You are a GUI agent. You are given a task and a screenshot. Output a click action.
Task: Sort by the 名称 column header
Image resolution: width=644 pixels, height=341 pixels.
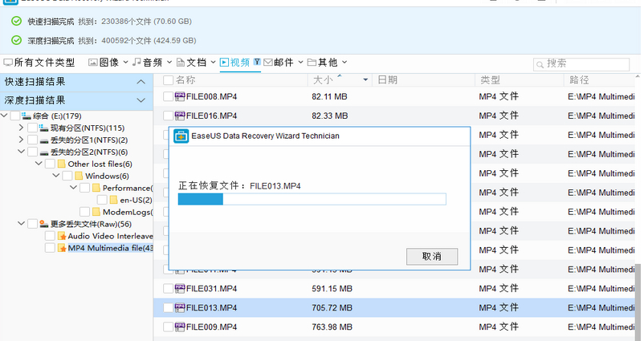click(185, 80)
